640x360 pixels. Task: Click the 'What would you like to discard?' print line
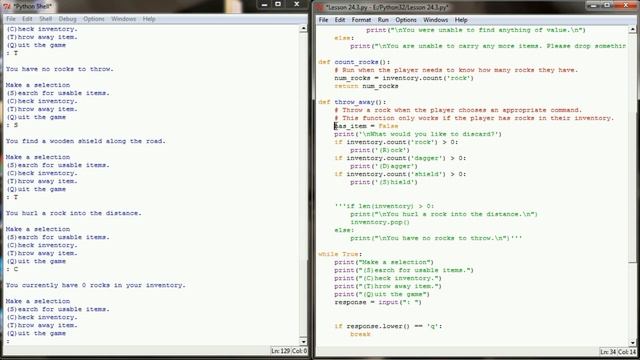(x=418, y=134)
